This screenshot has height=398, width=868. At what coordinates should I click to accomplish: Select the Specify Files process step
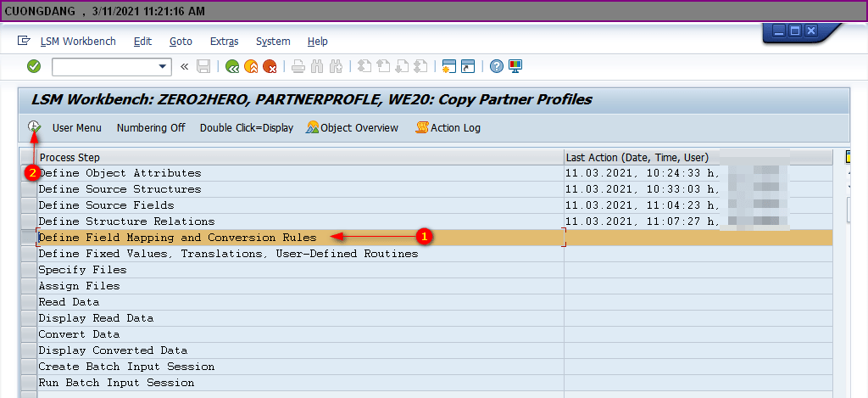(82, 270)
